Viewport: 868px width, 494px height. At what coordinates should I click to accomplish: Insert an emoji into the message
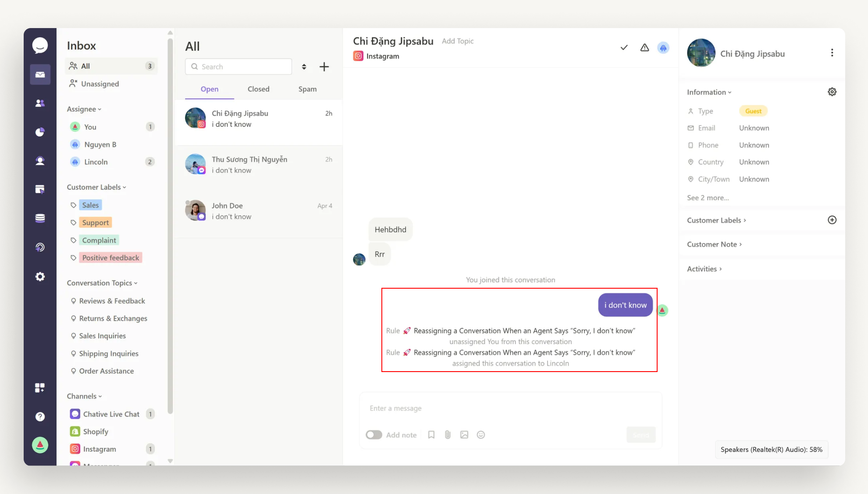481,434
